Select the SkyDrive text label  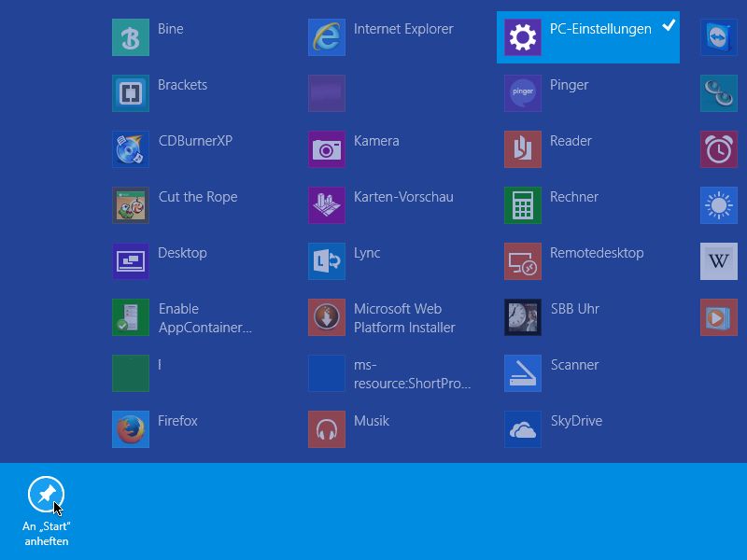[576, 421]
